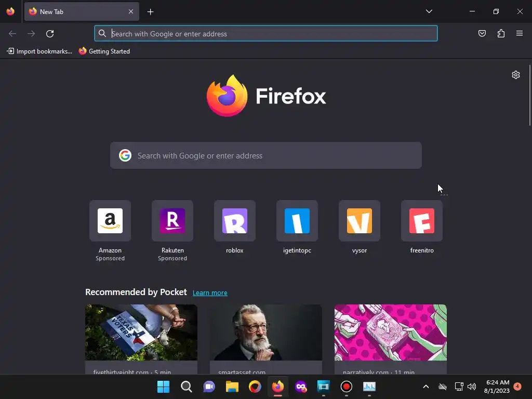This screenshot has width=532, height=399.
Task: Open the Windows Start button
Action: (x=163, y=387)
